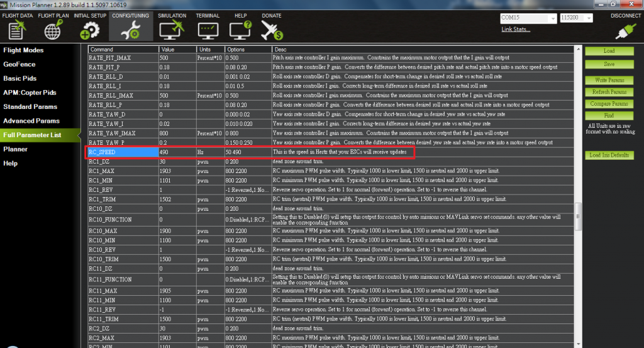The height and width of the screenshot is (348, 644).
Task: Open Standard Params page
Action: [x=30, y=106]
